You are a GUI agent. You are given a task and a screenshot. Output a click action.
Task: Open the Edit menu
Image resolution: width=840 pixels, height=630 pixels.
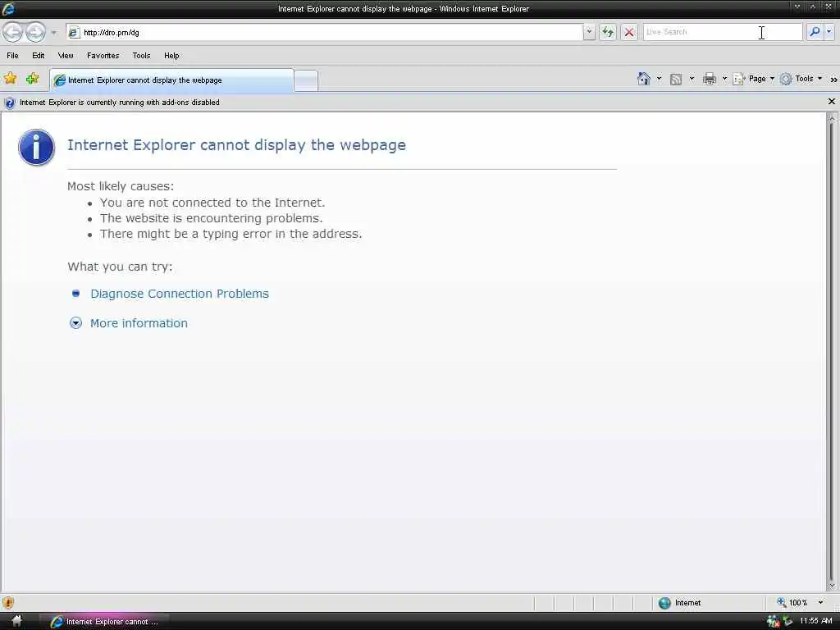(x=38, y=55)
